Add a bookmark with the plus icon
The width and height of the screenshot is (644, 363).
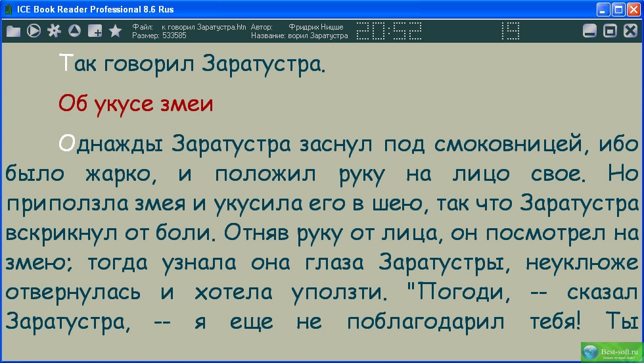[95, 31]
